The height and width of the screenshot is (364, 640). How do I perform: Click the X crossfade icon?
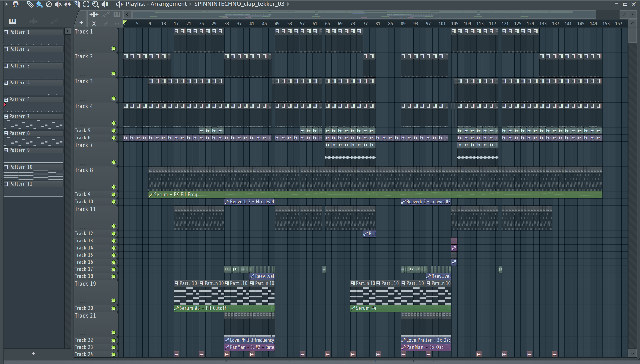pos(94,24)
